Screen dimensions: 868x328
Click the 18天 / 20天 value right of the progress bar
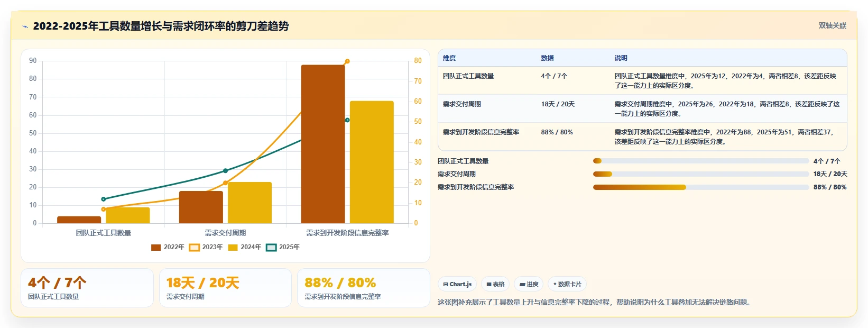pos(830,174)
